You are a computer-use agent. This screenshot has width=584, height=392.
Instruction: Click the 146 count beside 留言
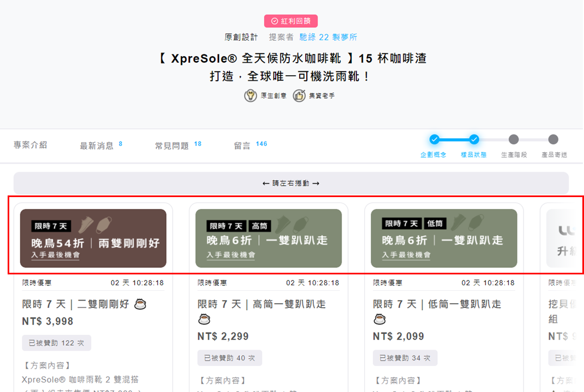click(x=261, y=144)
